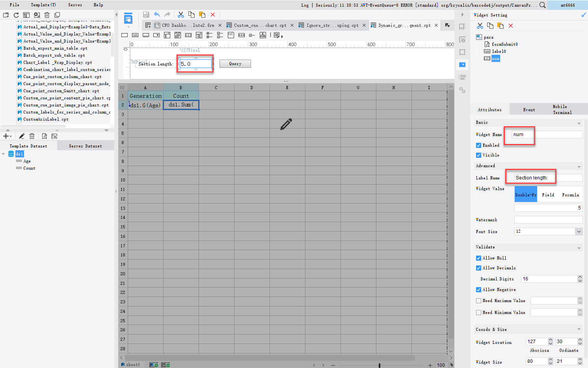
Task: Select the Date widget tool
Action: (x=178, y=35)
